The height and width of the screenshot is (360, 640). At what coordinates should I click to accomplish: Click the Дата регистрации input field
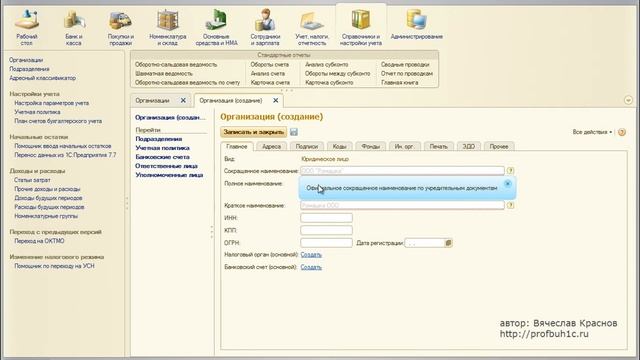click(424, 243)
